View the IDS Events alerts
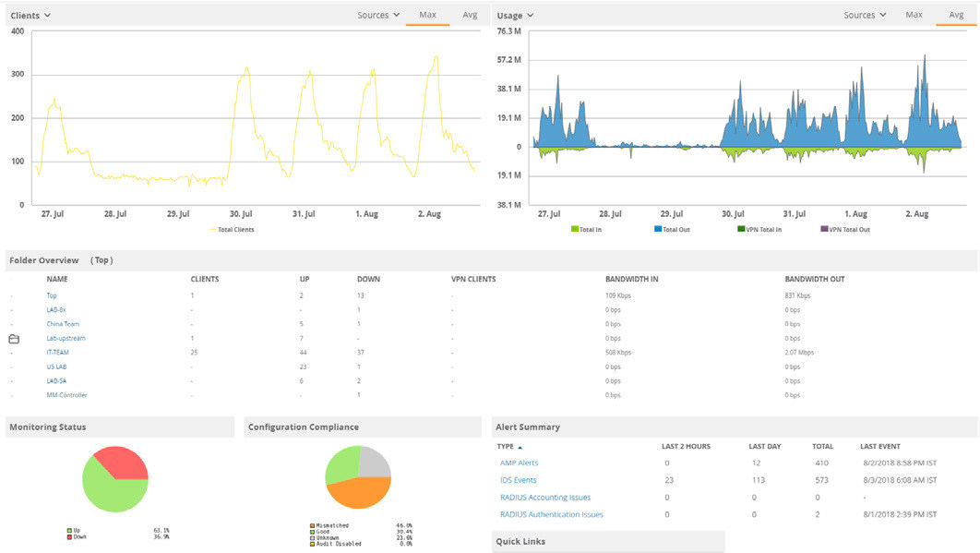Screen dimensions: 980x553 (x=518, y=480)
